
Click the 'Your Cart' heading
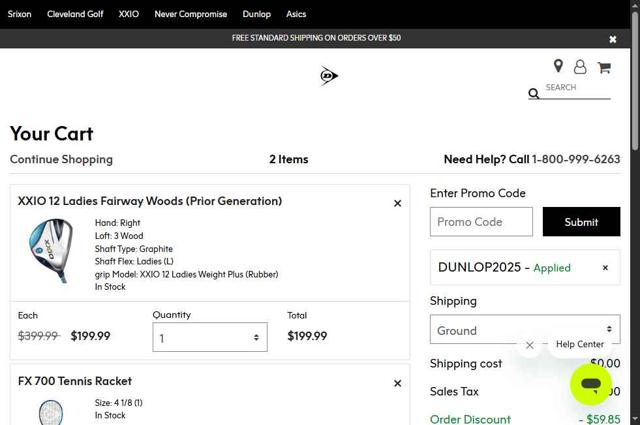pyautogui.click(x=51, y=134)
